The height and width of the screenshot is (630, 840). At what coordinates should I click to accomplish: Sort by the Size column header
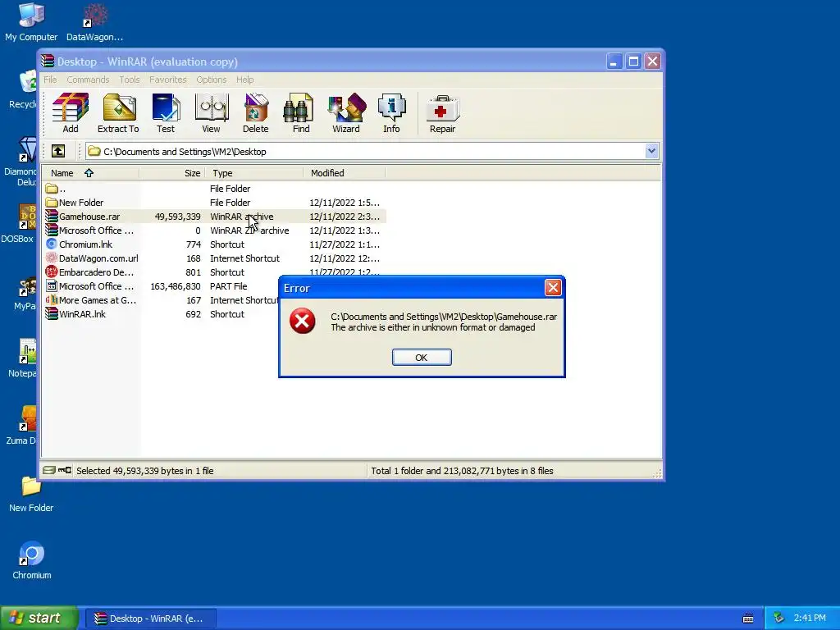click(172, 173)
